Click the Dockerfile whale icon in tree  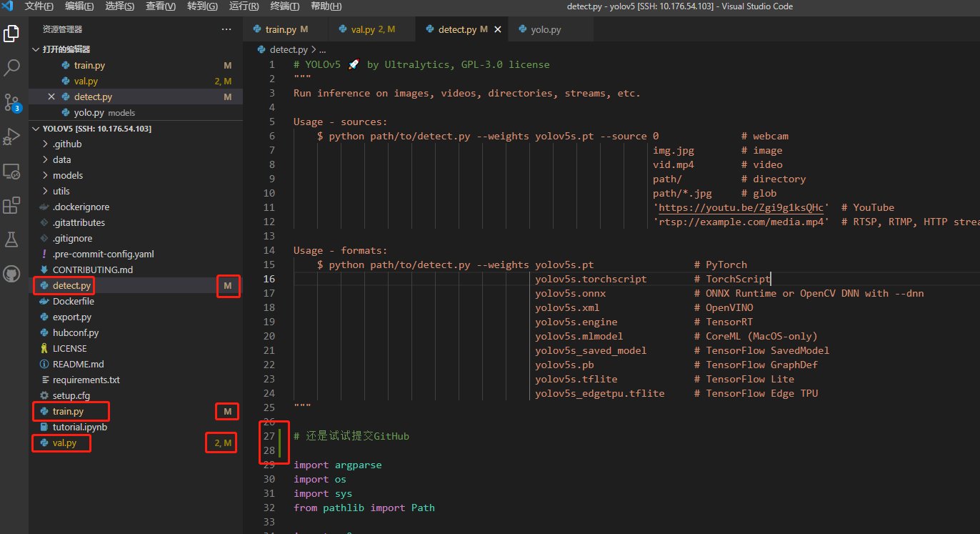click(44, 301)
